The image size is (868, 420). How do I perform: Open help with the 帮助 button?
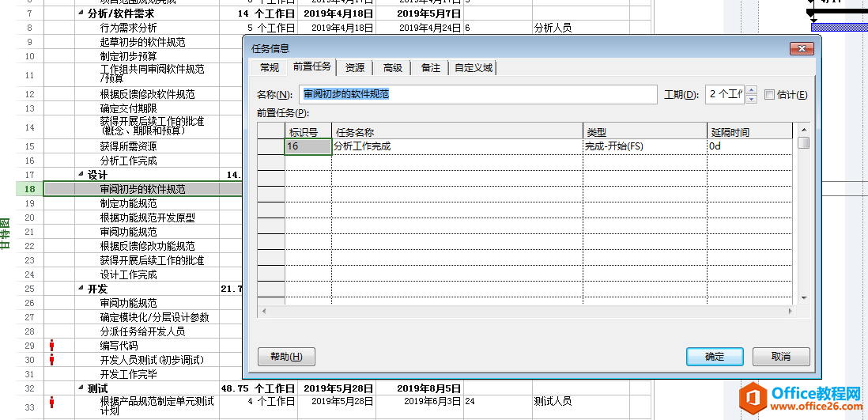coord(286,356)
